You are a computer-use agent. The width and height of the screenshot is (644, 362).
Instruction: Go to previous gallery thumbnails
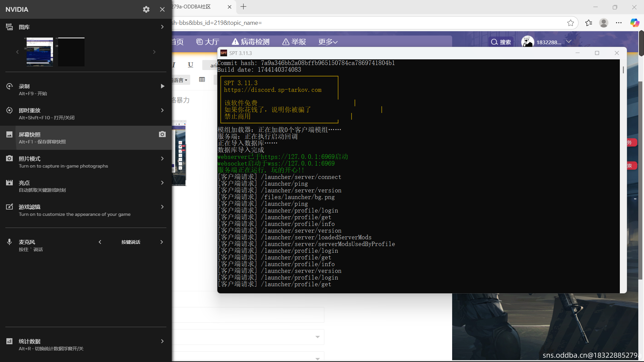click(17, 52)
